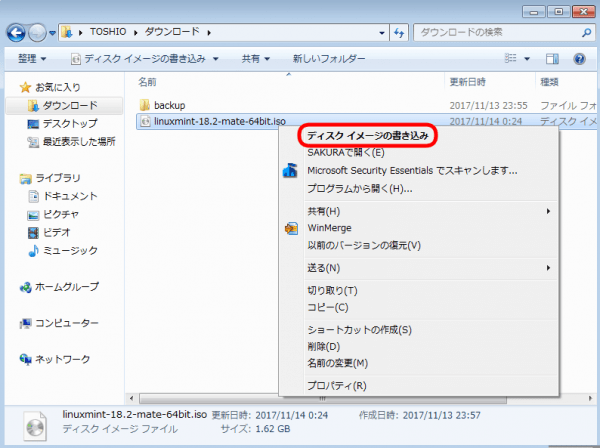Select デスクトップ in the navigation pane
Image resolution: width=600 pixels, height=448 pixels.
70,124
